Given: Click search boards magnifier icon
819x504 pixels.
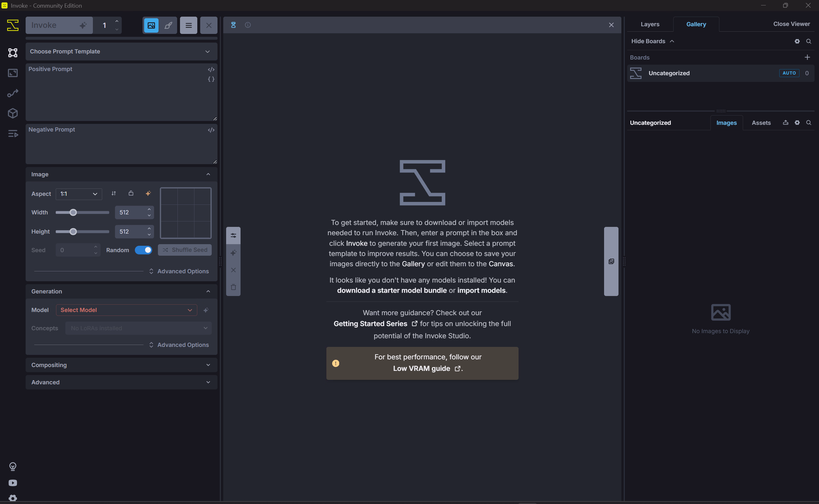Looking at the screenshot, I should coord(809,41).
